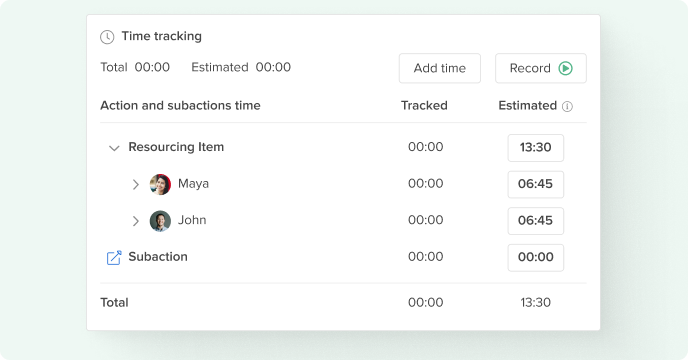Click Maya's avatar picture

160,184
